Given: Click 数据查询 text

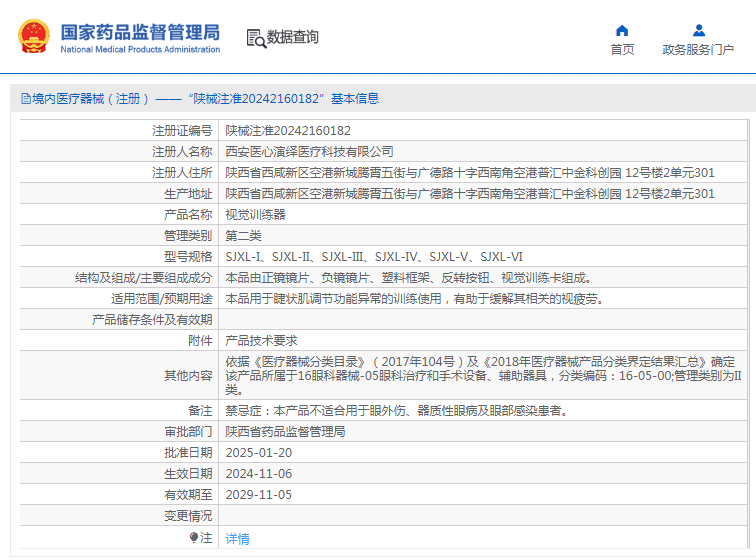Looking at the screenshot, I should [x=293, y=37].
